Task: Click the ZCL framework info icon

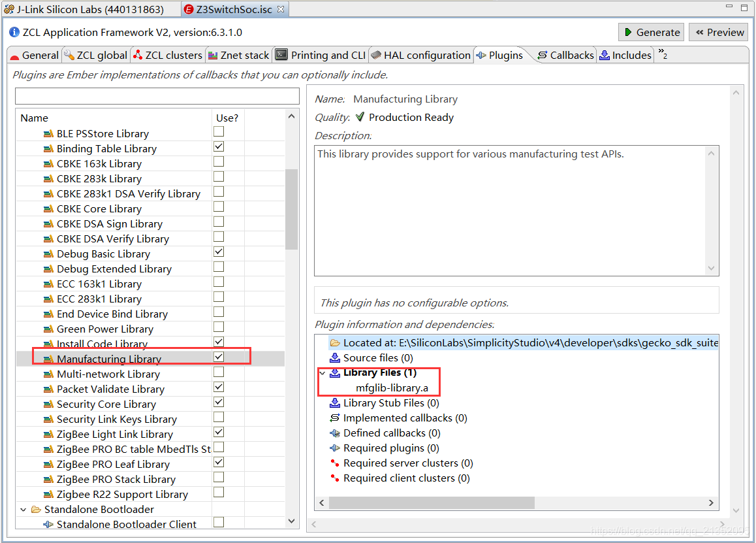Action: point(14,32)
